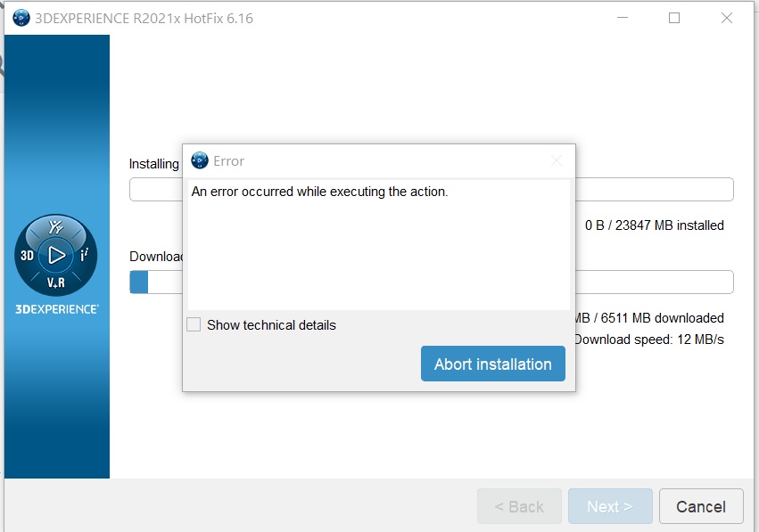The image size is (759, 532).
Task: Click the 3DEXPERIENCE compass logo in sidebar
Action: click(56, 255)
